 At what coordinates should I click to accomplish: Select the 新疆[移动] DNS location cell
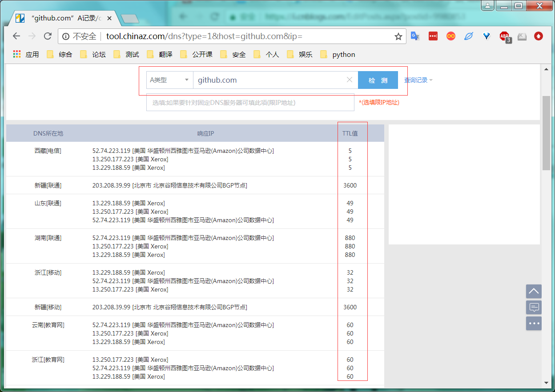click(48, 307)
